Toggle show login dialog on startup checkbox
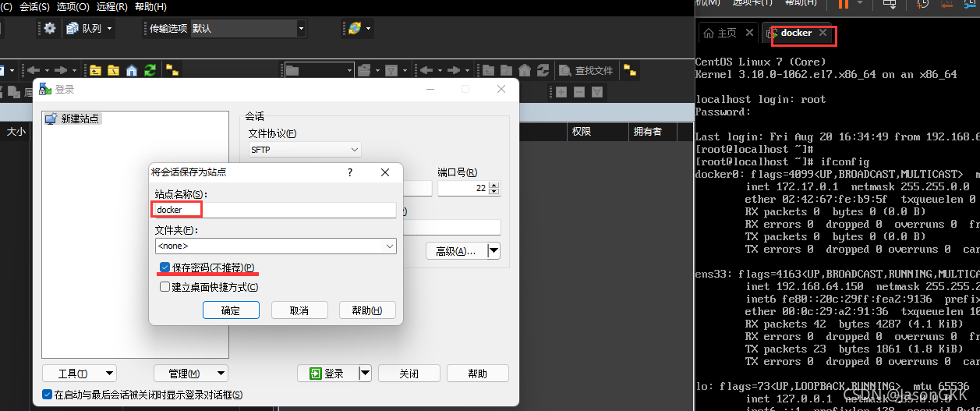The height and width of the screenshot is (411, 980). coord(47,395)
